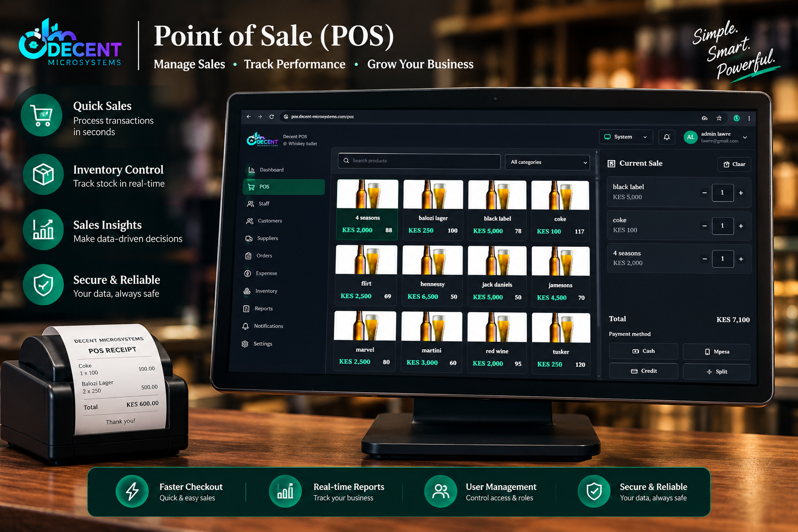Image resolution: width=798 pixels, height=532 pixels.
Task: Click the Decent Microsystems logo in app
Action: 262,140
